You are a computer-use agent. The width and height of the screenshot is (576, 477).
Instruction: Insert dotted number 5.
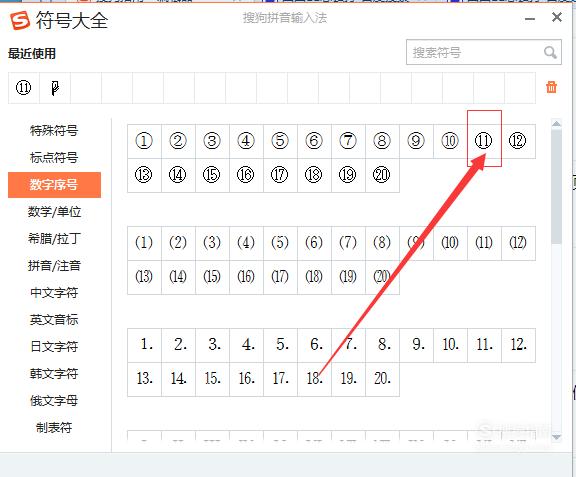point(280,345)
